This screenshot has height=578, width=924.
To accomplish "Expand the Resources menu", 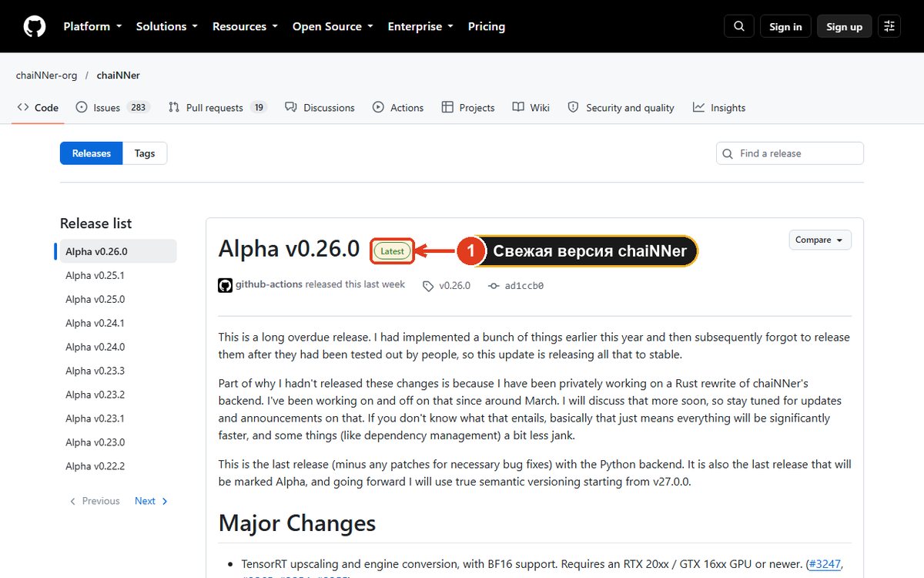I will pyautogui.click(x=245, y=26).
